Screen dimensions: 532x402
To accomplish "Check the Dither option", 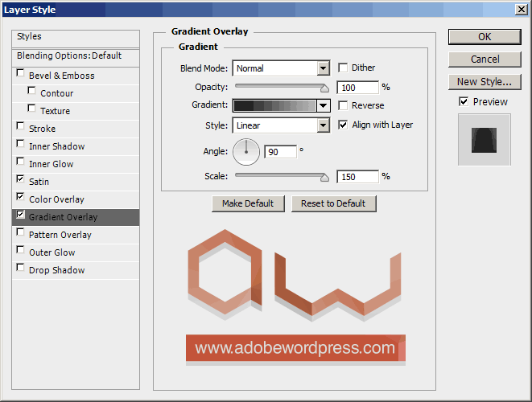I will (343, 68).
